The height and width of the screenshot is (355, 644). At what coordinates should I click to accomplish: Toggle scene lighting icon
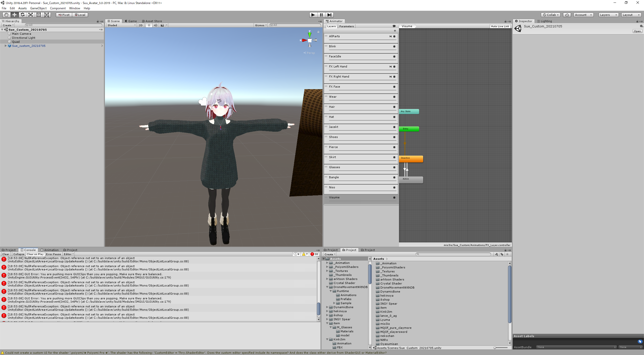tap(149, 25)
